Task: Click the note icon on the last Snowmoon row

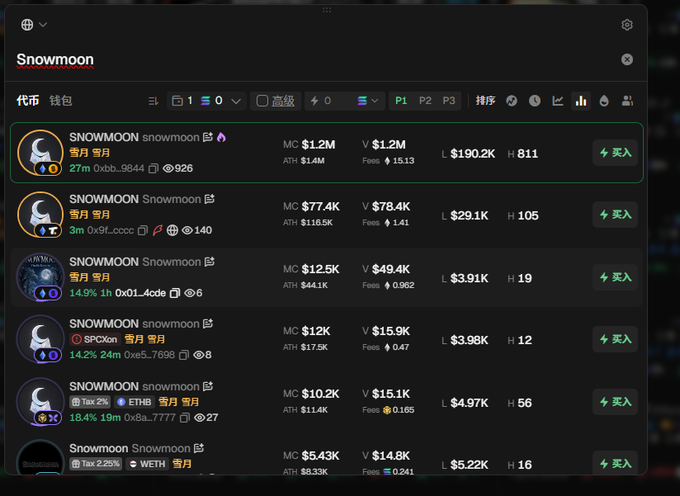Action: tap(199, 448)
